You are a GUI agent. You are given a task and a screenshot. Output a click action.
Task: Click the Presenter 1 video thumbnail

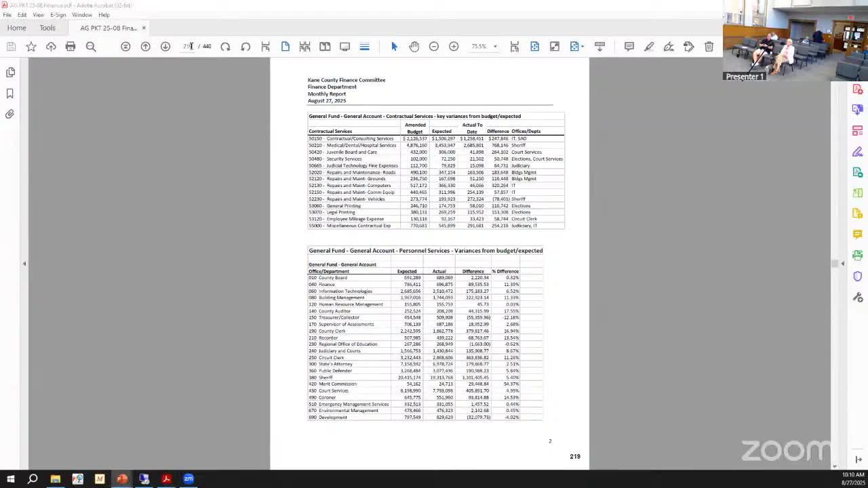[x=795, y=41]
